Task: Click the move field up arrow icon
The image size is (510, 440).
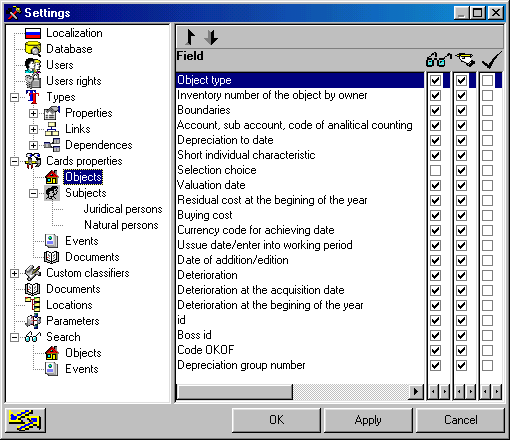Action: click(x=190, y=37)
